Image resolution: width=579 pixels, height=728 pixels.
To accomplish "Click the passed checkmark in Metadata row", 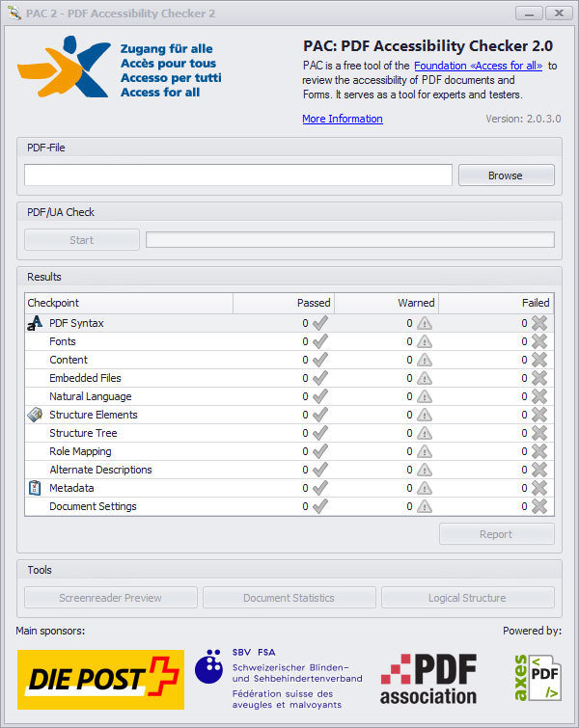I will coord(320,488).
